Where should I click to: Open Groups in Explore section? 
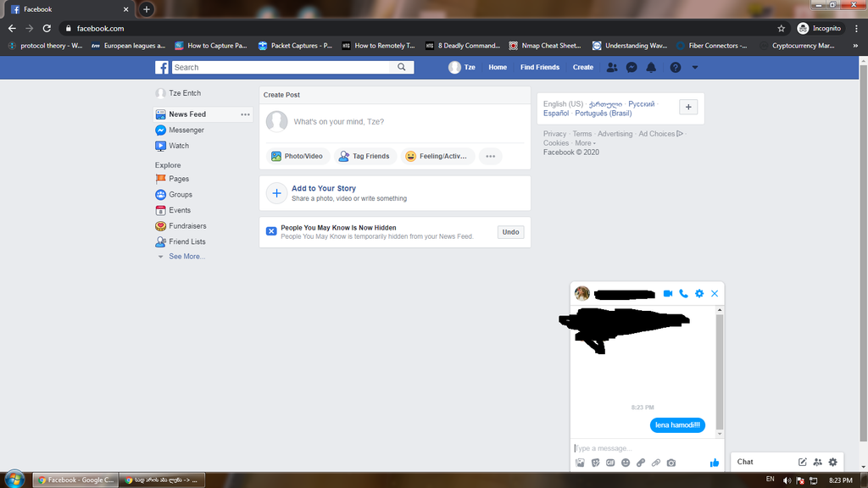[180, 195]
